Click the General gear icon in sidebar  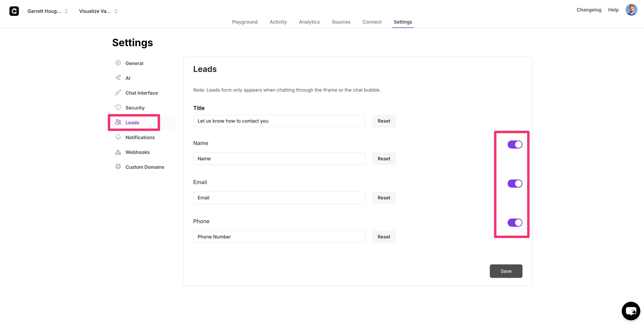pos(118,63)
